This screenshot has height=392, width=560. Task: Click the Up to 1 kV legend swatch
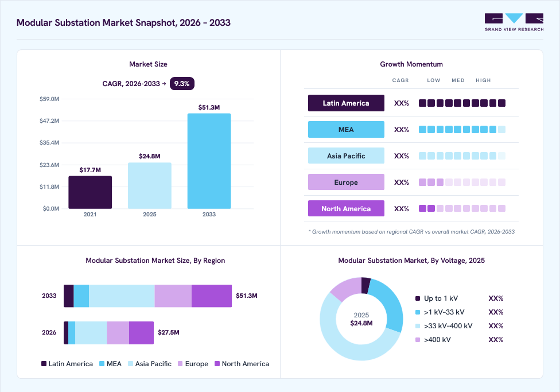pos(418,298)
